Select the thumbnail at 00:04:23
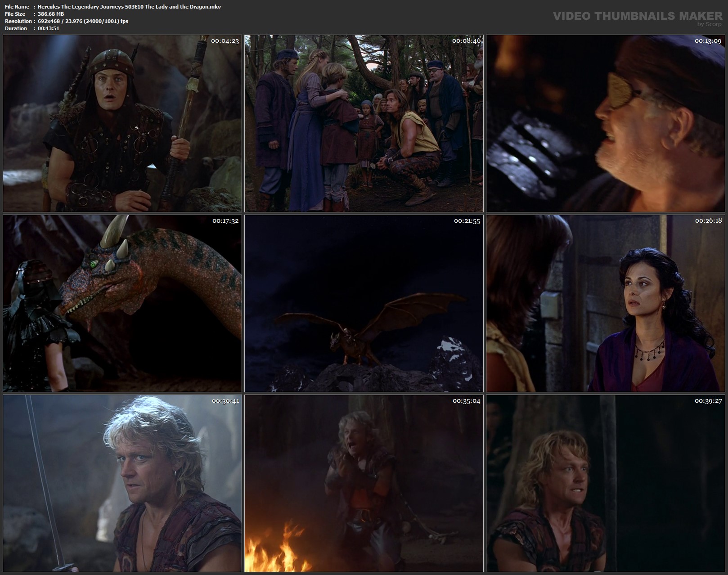 (x=122, y=124)
